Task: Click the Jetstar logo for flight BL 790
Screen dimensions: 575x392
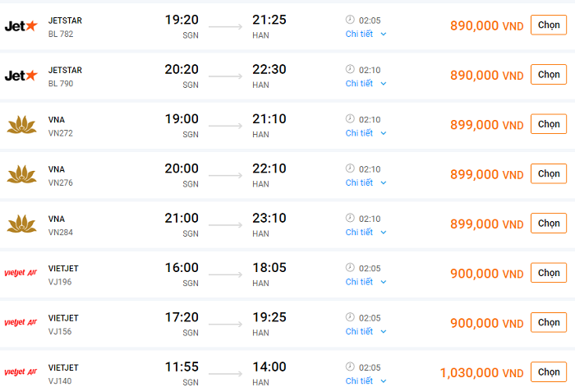Action: point(21,76)
